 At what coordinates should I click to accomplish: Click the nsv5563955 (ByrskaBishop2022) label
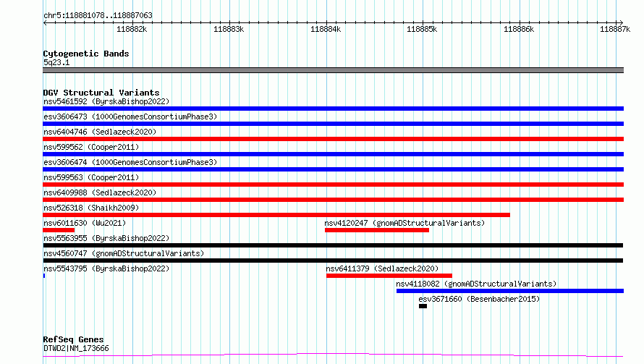[x=106, y=238]
